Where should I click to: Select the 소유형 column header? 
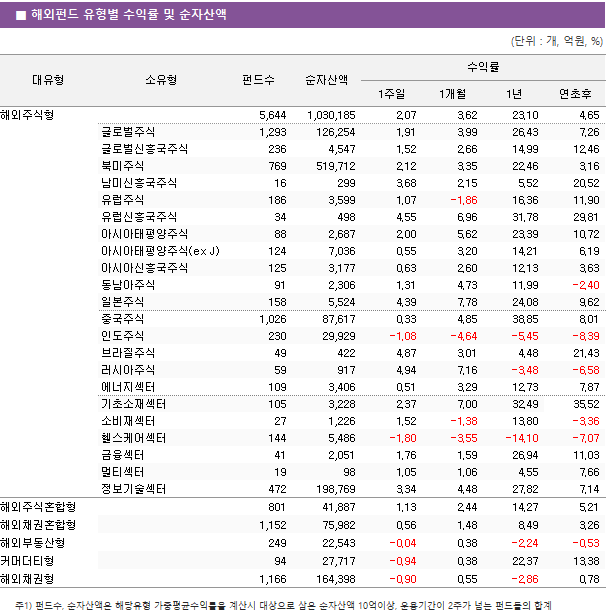point(161,80)
